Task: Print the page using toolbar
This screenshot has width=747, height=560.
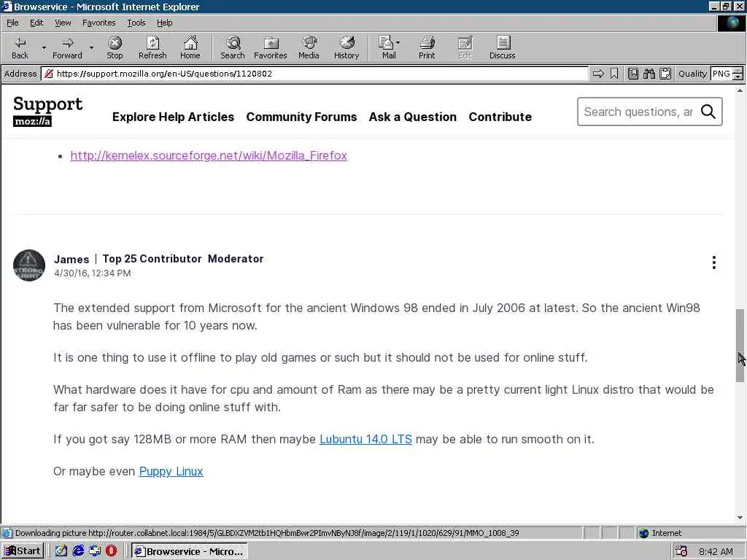Action: coord(427,47)
